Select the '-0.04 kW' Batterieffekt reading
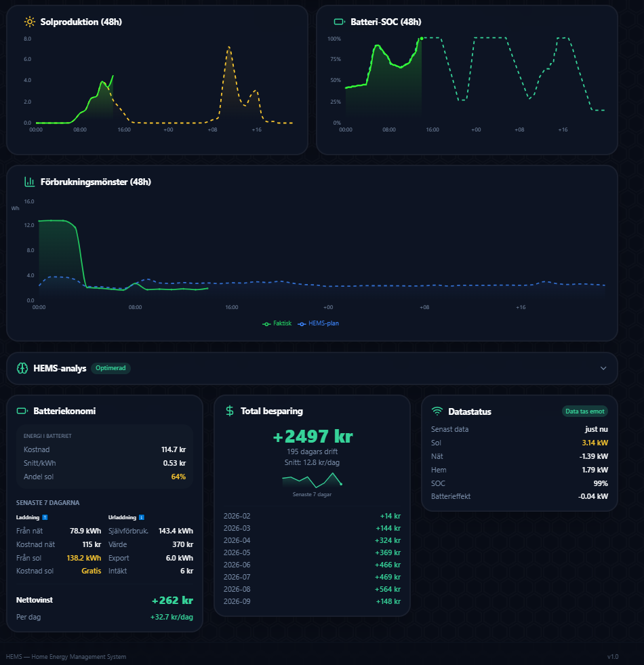644x665 pixels. point(593,496)
